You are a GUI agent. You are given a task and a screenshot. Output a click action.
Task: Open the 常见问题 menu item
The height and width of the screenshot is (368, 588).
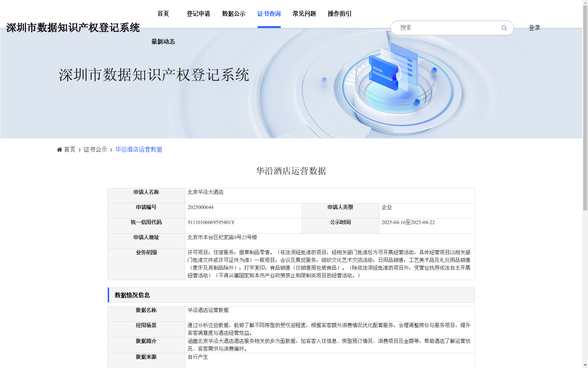[x=304, y=14]
